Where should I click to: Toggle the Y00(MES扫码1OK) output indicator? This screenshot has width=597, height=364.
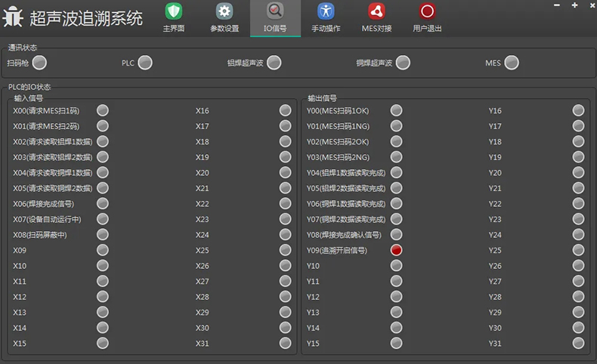click(x=396, y=110)
